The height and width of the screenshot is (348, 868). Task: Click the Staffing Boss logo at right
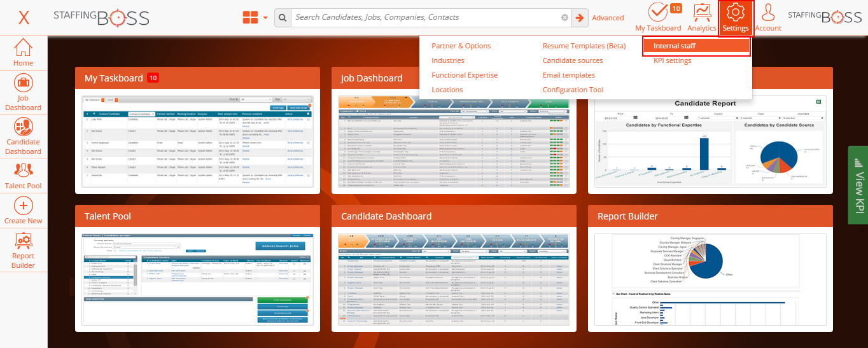coord(825,18)
